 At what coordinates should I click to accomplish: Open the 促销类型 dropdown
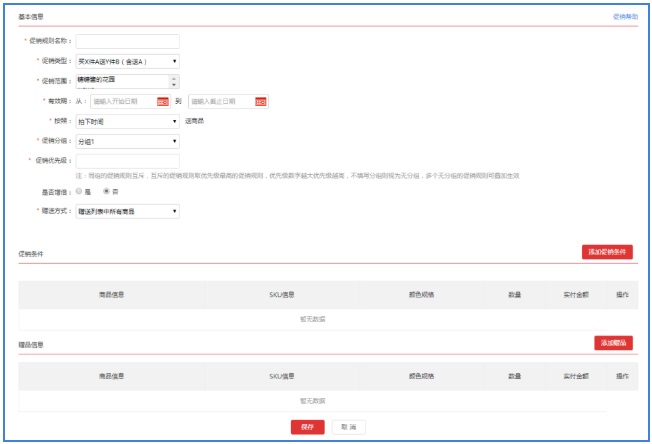coord(128,62)
